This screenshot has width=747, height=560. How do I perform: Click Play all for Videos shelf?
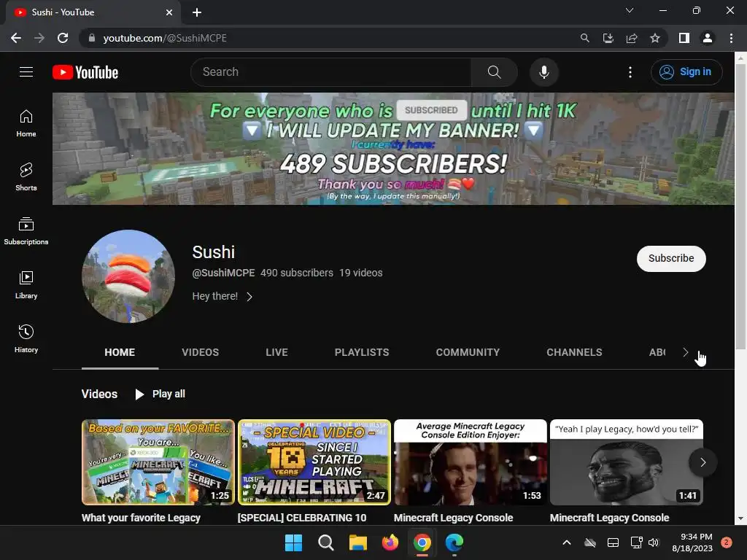tap(160, 394)
